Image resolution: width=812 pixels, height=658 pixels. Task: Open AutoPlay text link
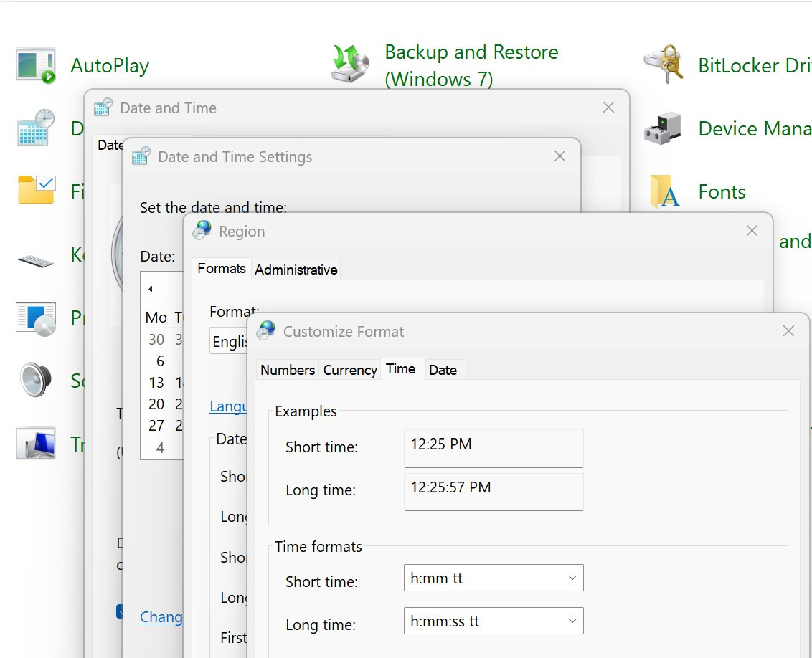click(110, 66)
